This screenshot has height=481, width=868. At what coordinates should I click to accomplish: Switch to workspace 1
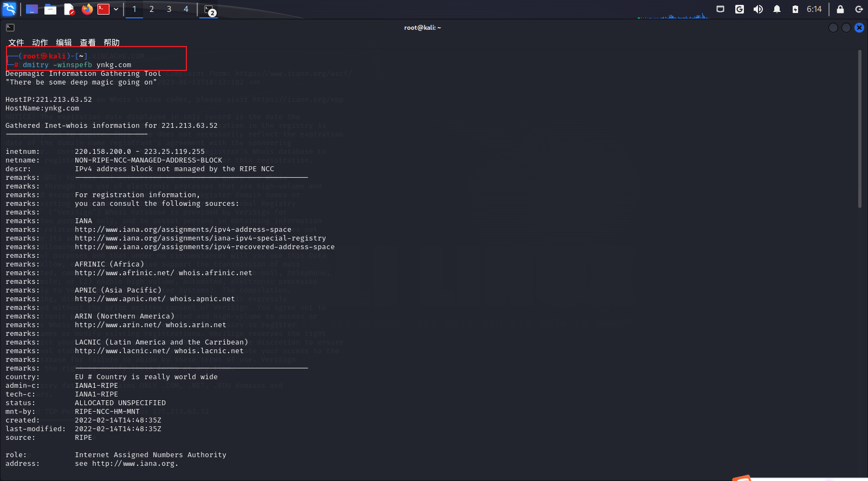[134, 9]
